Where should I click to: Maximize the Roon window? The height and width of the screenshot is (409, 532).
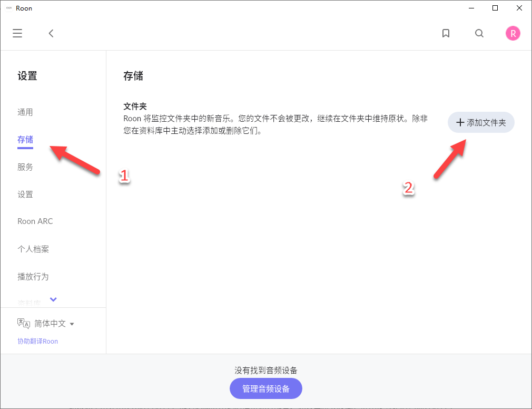coord(495,8)
